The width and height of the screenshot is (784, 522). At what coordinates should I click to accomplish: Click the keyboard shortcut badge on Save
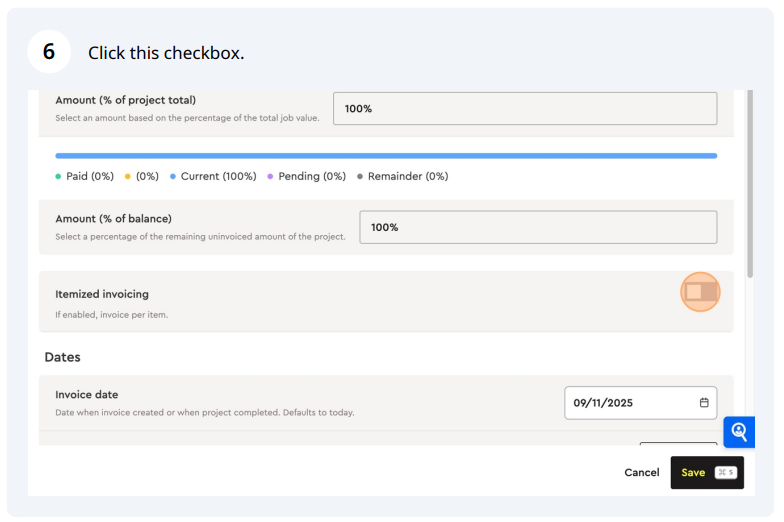pyautogui.click(x=726, y=472)
